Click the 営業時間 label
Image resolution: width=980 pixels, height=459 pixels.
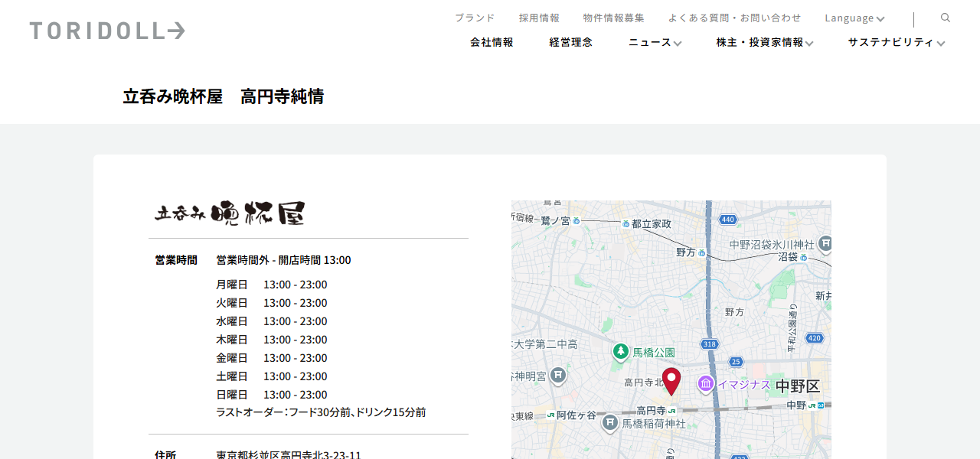[x=176, y=260]
